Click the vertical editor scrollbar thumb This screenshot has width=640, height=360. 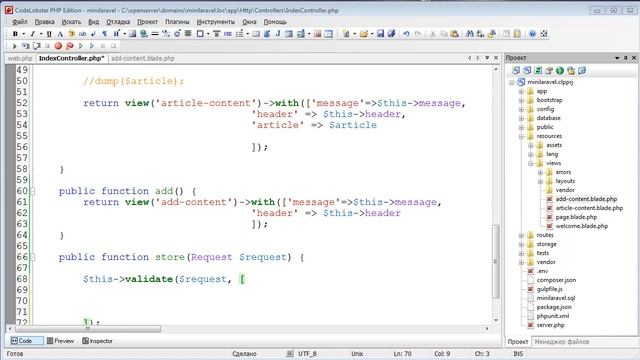coord(496,261)
